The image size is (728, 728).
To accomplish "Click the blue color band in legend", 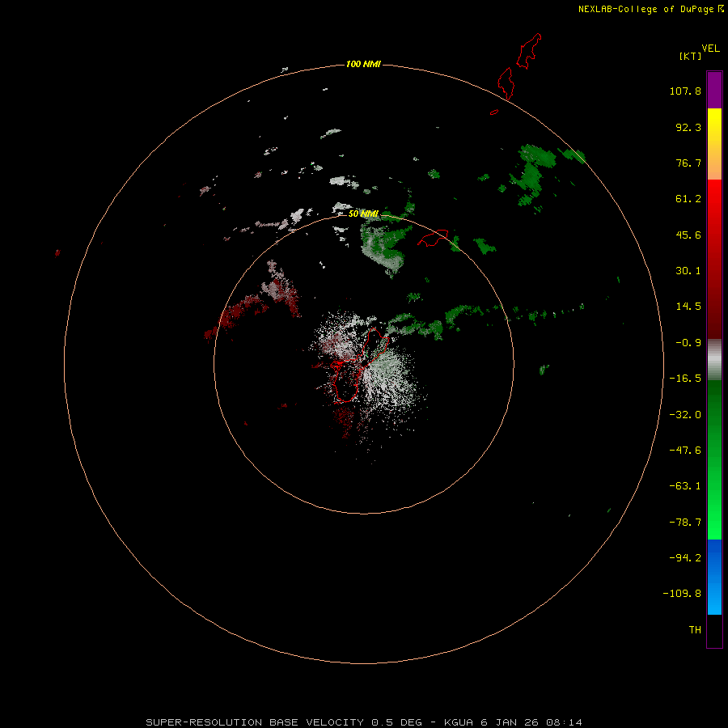I will click(x=714, y=577).
